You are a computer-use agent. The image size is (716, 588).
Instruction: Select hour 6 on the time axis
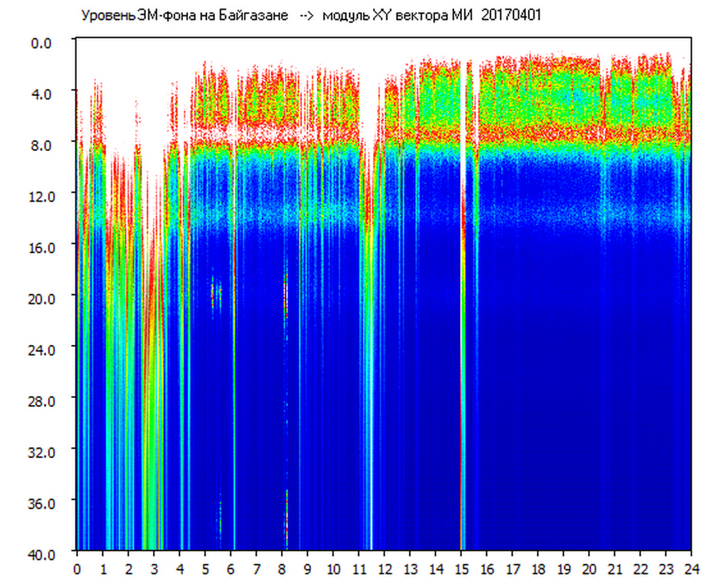[x=231, y=569]
